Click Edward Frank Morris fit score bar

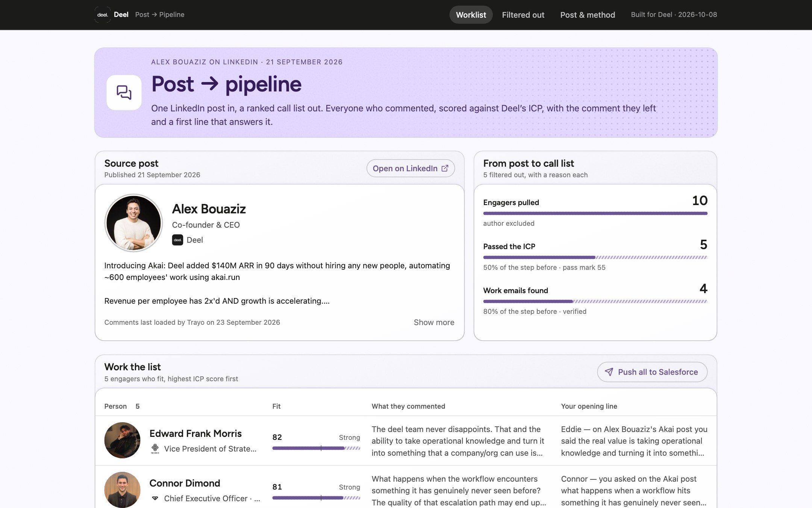tap(316, 448)
